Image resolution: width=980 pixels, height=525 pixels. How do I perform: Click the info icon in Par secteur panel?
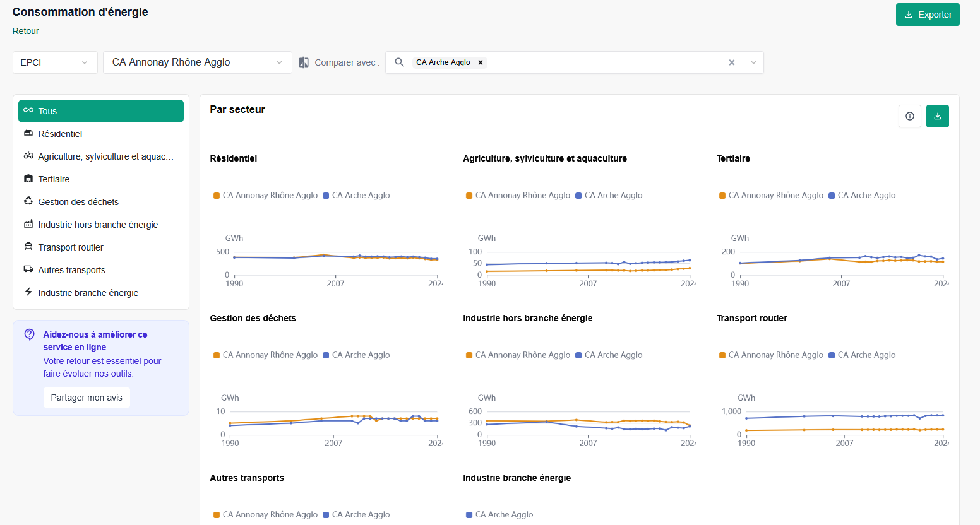(x=909, y=116)
